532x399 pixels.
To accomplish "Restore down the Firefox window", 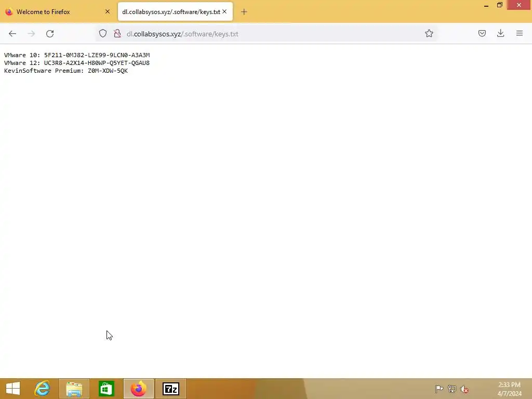I will click(499, 5).
